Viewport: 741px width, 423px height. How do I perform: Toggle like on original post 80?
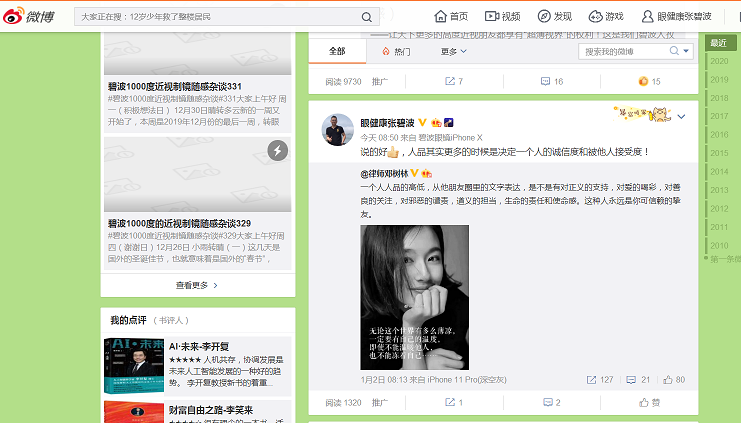click(x=674, y=380)
